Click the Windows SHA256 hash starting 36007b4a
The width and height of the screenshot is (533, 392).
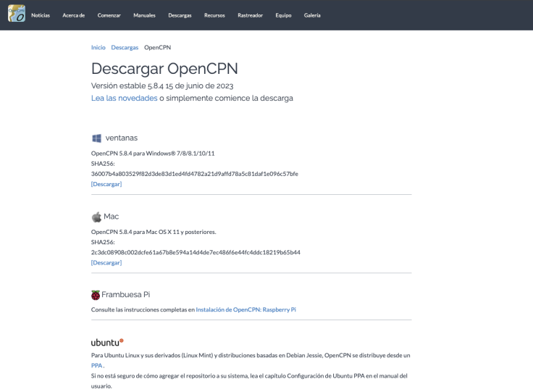pyautogui.click(x=194, y=174)
